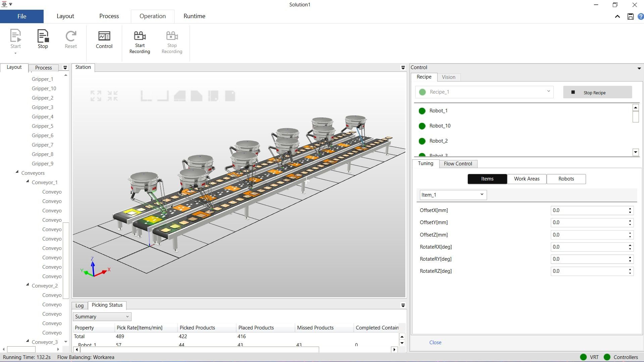644x362 pixels.
Task: Collapse the Conveyor_1 tree node
Action: [28, 182]
